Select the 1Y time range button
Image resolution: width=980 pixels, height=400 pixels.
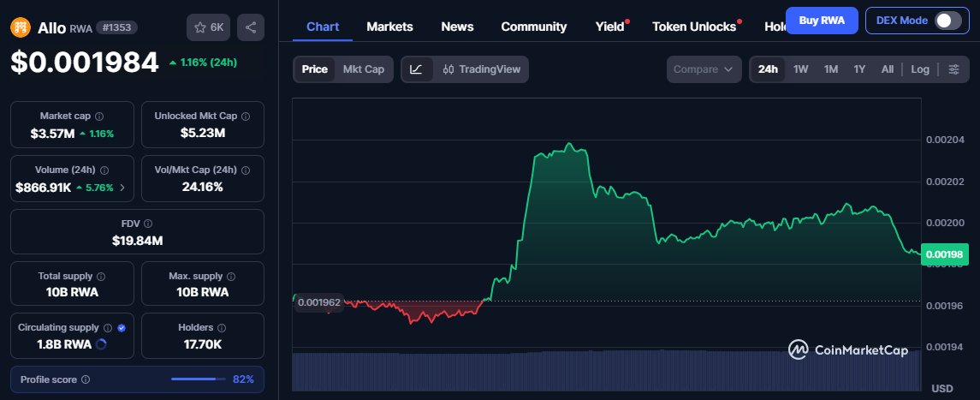[x=859, y=69]
